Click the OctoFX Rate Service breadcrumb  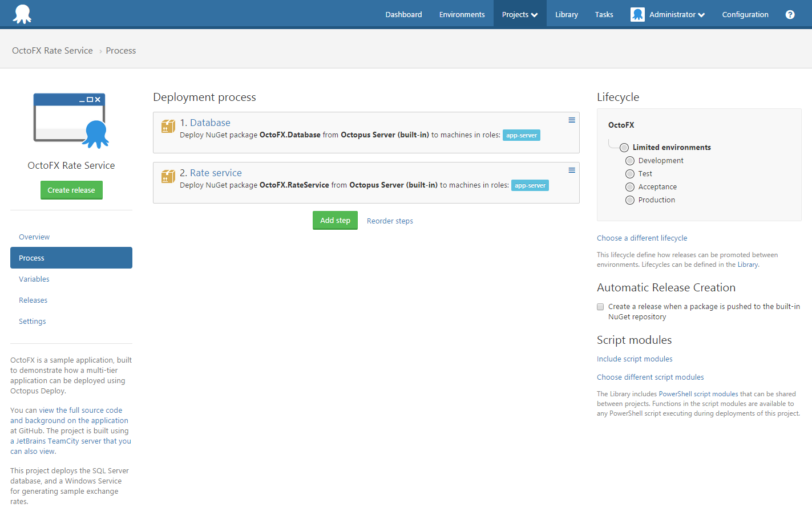52,50
